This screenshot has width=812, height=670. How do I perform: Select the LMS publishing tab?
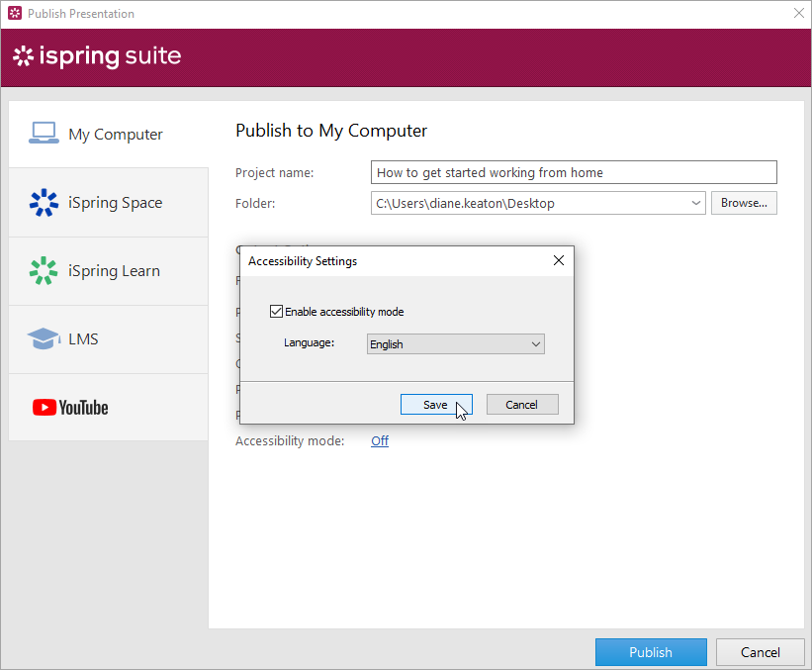click(83, 339)
